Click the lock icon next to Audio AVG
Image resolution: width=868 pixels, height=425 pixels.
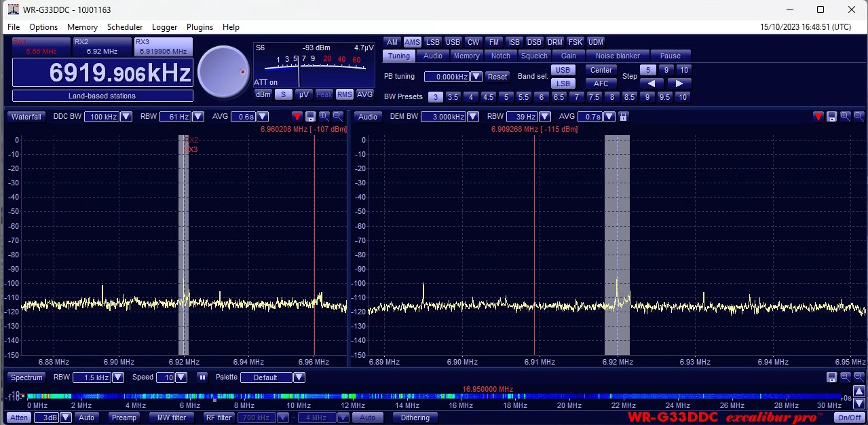pyautogui.click(x=623, y=117)
